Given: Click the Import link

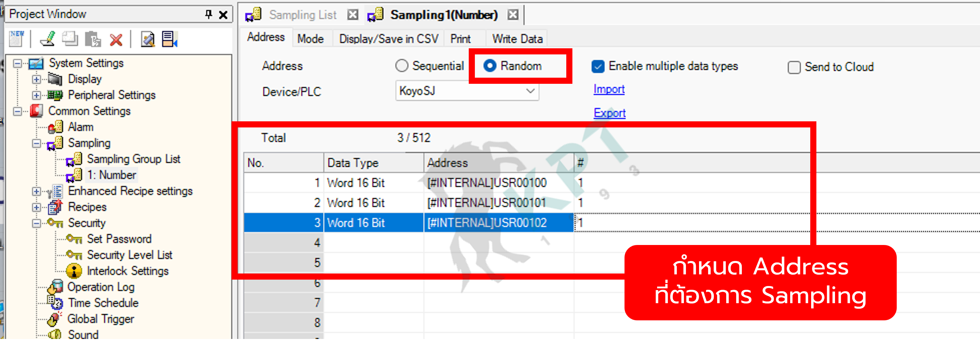Looking at the screenshot, I should pos(609,89).
